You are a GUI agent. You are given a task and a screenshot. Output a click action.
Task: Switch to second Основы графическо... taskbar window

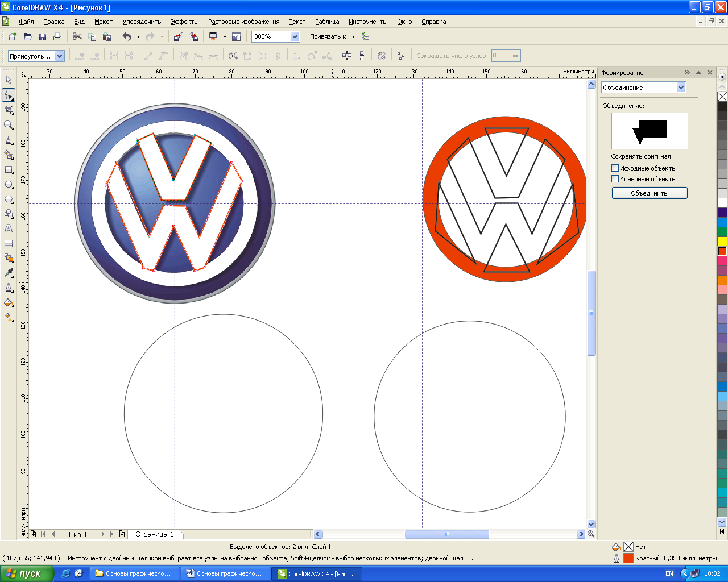[x=226, y=573]
